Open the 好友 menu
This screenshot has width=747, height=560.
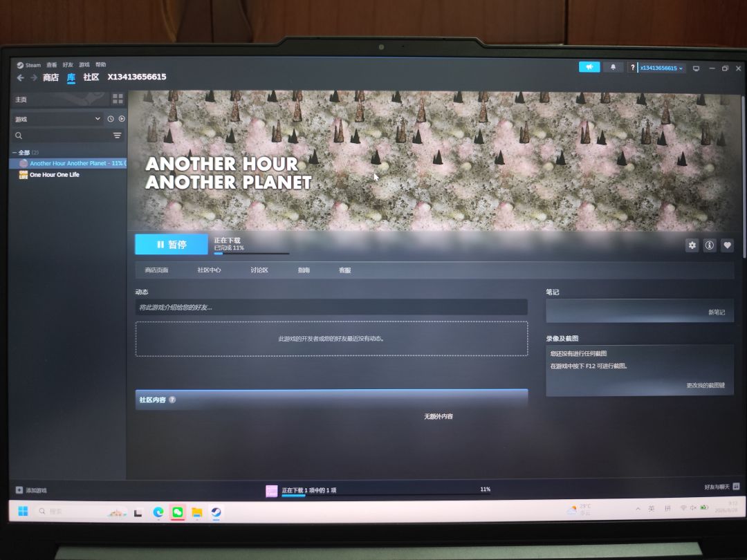68,65
